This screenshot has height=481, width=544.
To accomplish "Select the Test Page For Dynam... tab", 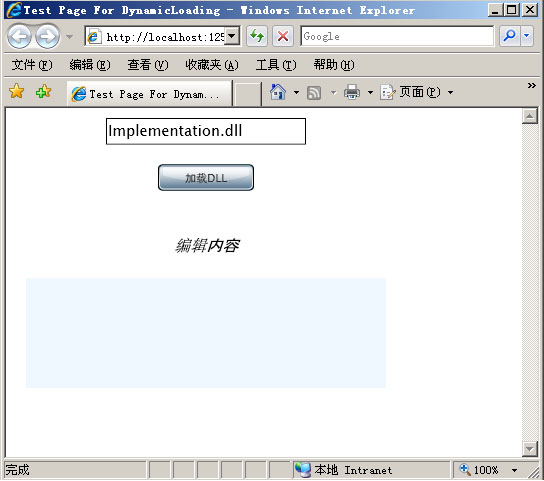I will pos(150,94).
